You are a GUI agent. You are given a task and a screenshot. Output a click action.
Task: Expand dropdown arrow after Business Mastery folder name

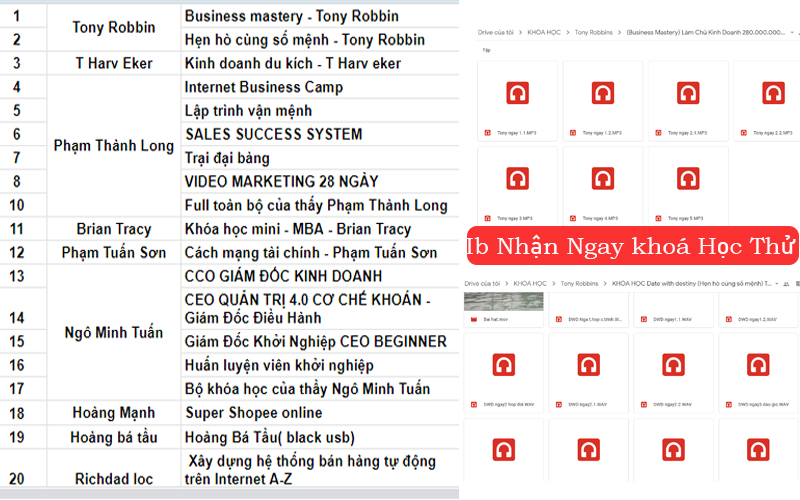(x=792, y=32)
